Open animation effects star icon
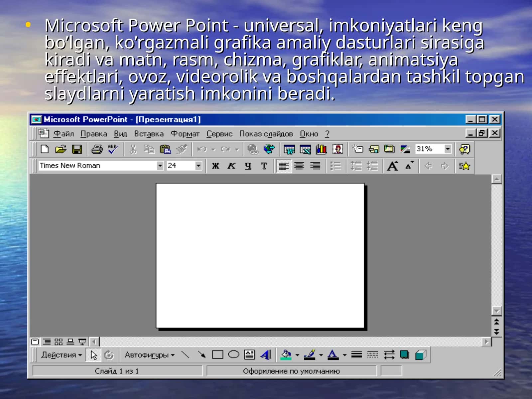532x399 pixels. click(465, 166)
